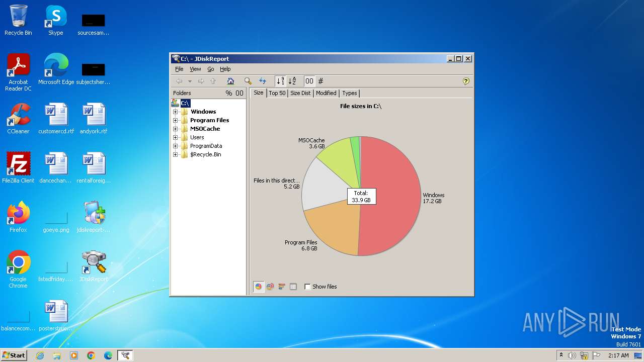Select ProgramData folder in tree
The width and height of the screenshot is (644, 362).
click(206, 146)
